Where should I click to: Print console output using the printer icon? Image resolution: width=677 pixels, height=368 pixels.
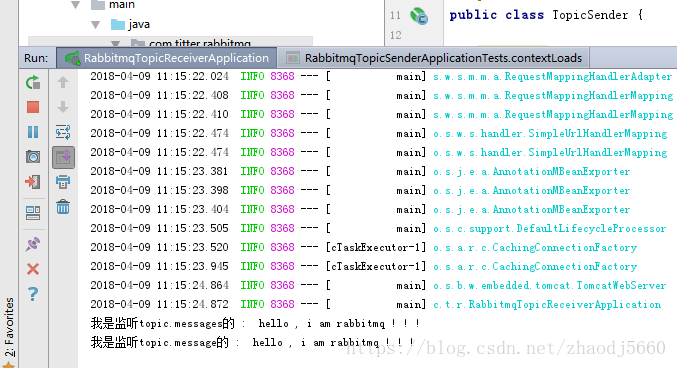(63, 182)
